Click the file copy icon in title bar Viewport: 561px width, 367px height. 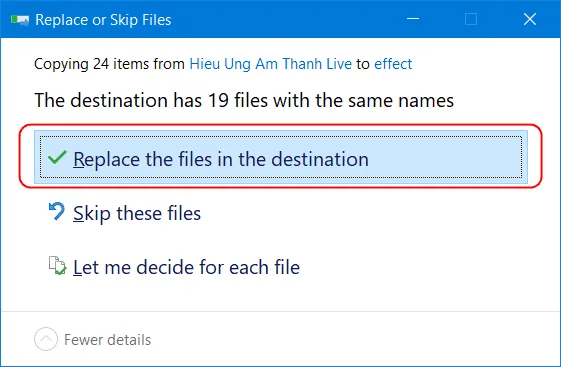click(20, 20)
